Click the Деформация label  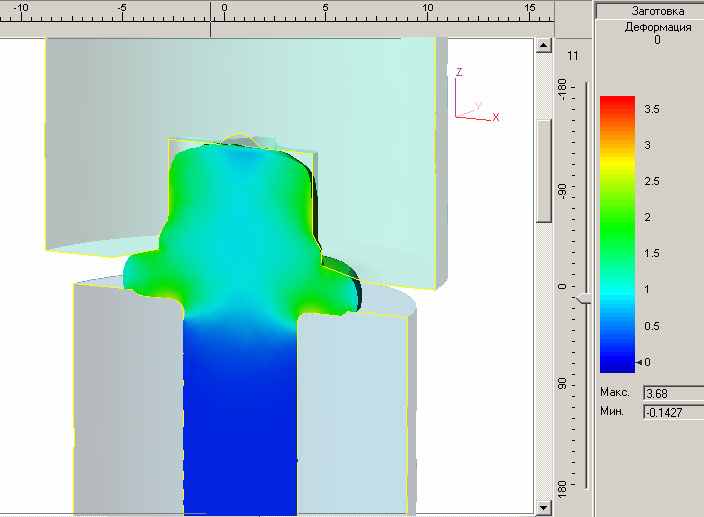click(658, 27)
